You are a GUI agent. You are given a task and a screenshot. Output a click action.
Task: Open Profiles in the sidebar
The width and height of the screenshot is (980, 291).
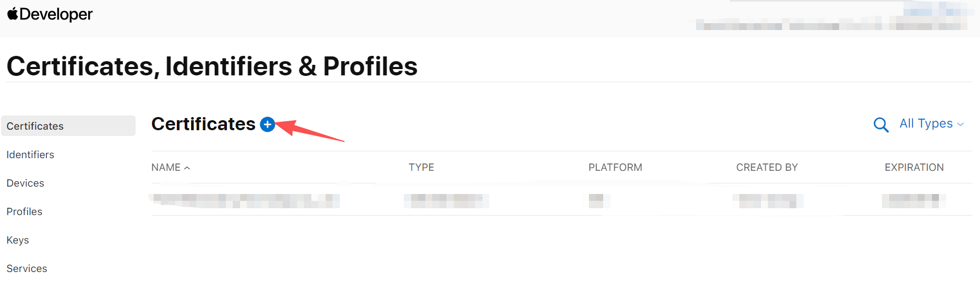point(24,211)
